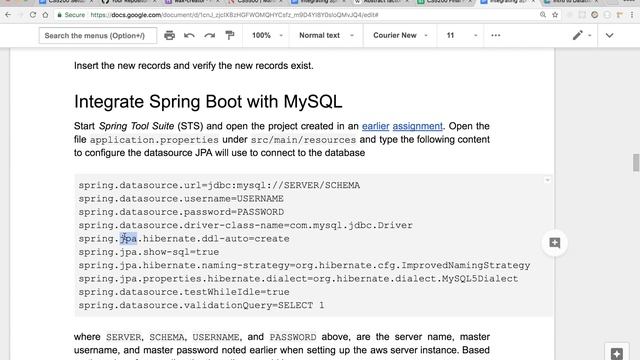Click the Explore button at bottom right

[x=617, y=352]
